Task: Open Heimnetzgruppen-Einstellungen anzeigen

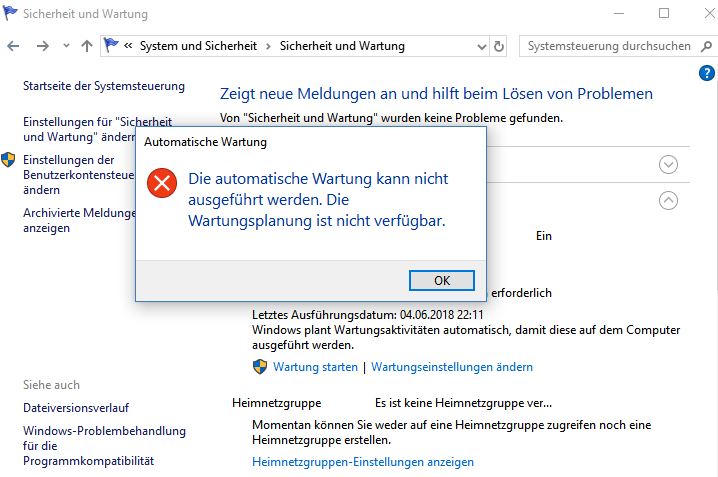Action: click(363, 462)
